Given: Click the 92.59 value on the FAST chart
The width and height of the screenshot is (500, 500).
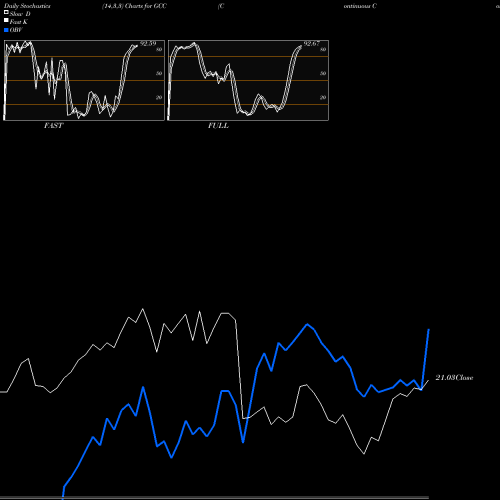Looking at the screenshot, I should (148, 44).
